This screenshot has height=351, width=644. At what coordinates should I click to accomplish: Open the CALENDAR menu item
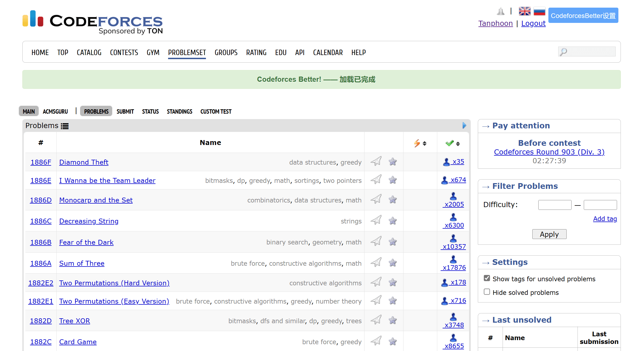coord(328,53)
